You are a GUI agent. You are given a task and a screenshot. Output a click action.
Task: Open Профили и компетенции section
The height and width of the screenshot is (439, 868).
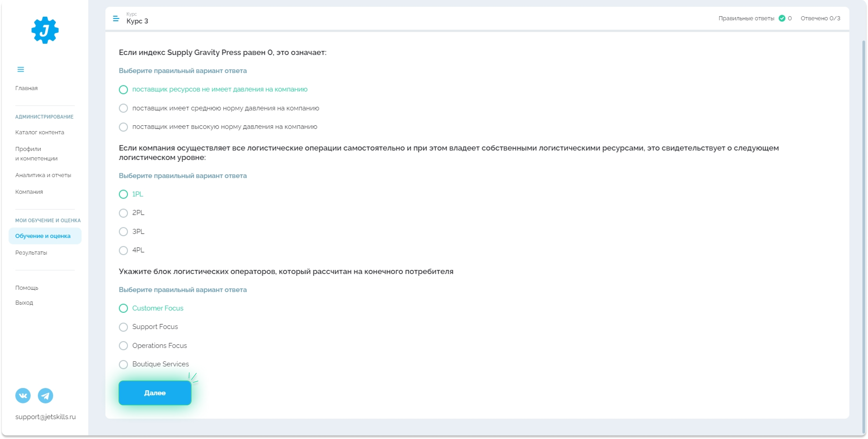36,154
